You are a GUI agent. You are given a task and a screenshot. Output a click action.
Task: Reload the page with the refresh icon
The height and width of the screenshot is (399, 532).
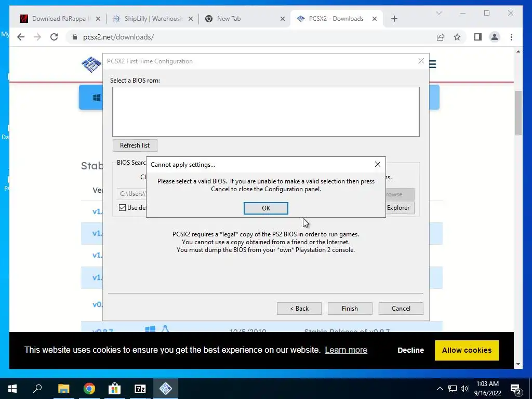54,37
